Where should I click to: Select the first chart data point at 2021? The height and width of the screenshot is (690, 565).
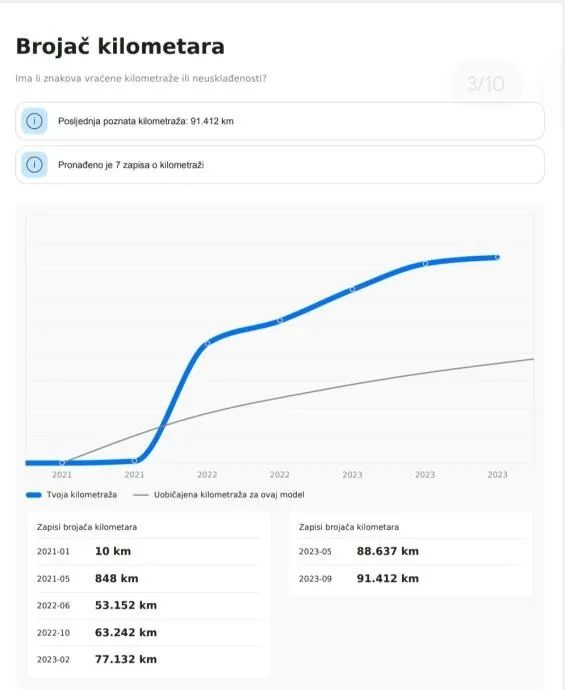62,462
